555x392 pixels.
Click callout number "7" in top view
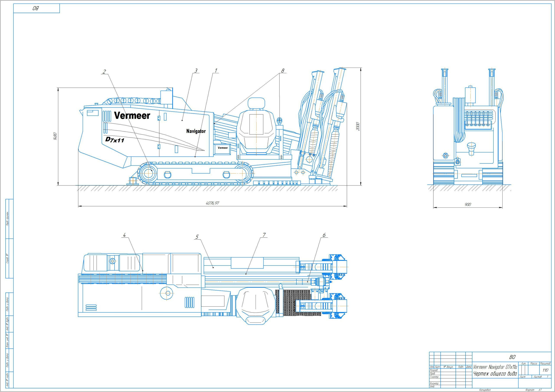[x=264, y=235]
